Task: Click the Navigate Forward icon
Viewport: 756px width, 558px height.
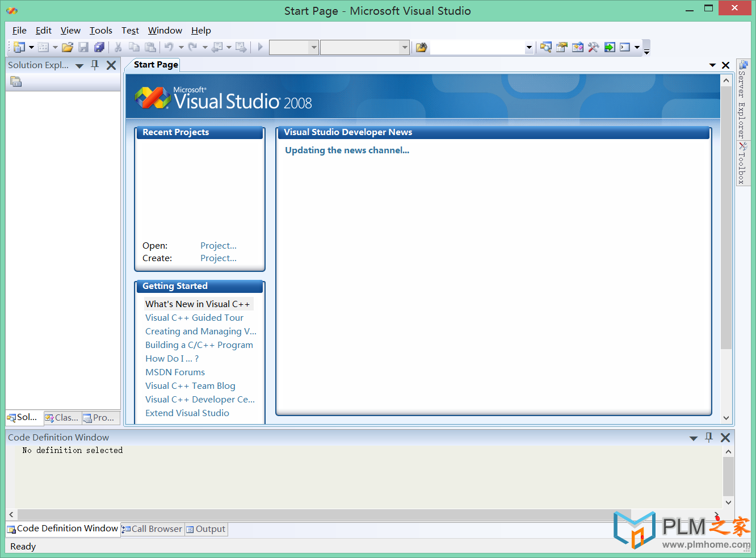Action: [241, 47]
